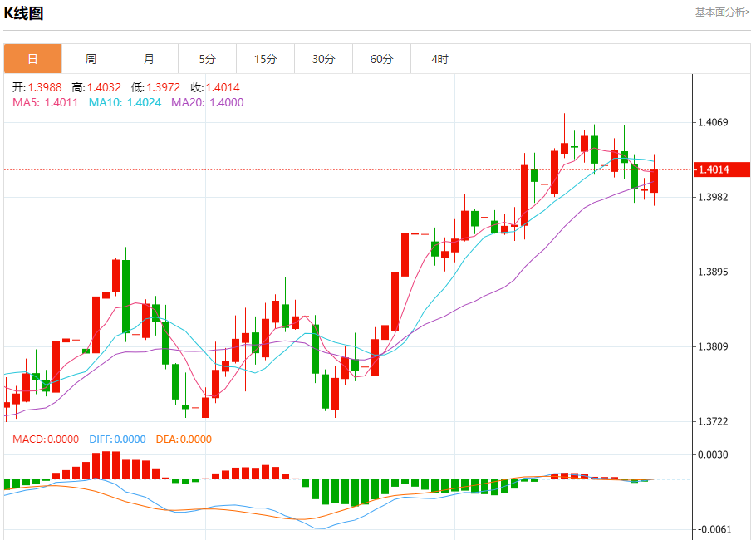Select the 日 daily chart tab
The width and height of the screenshot is (756, 540).
pos(32,59)
